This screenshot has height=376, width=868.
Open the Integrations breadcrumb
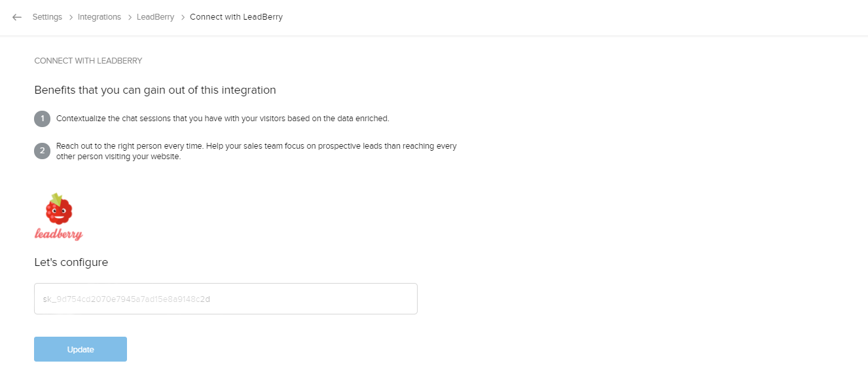99,17
